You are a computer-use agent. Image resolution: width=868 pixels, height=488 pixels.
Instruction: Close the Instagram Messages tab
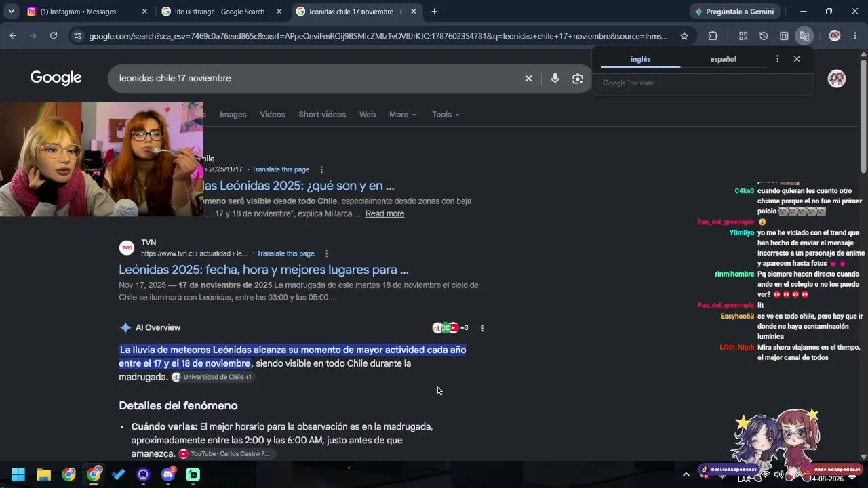pos(144,12)
